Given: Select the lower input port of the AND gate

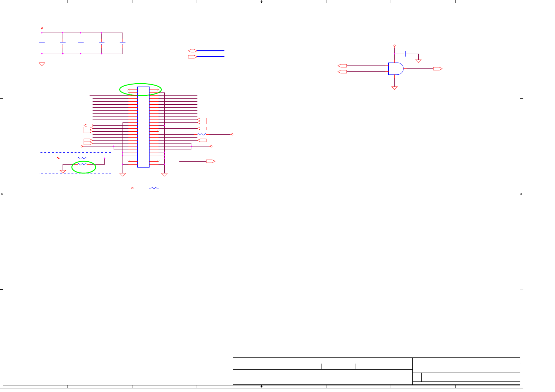Looking at the screenshot, I should click(x=343, y=71).
